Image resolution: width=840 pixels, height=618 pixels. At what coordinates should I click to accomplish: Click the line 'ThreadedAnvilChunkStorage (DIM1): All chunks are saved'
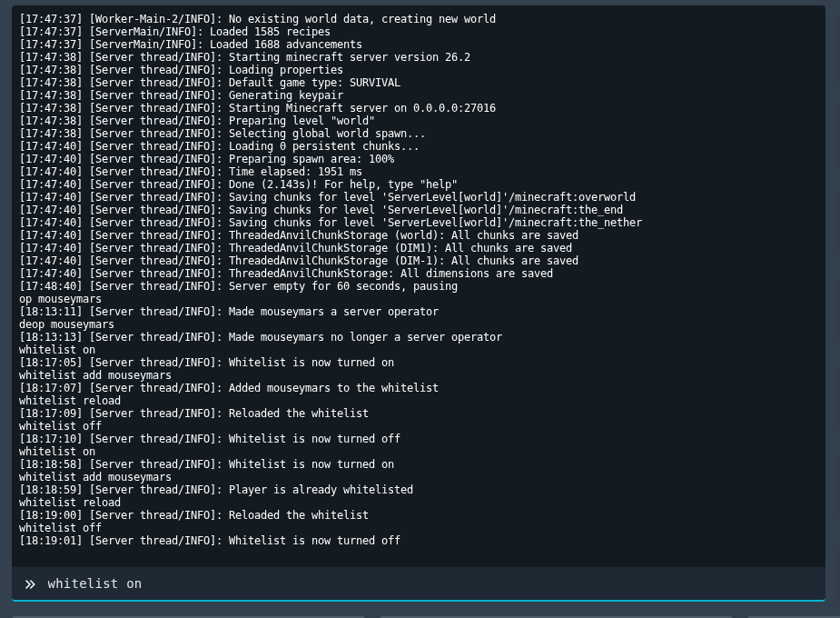click(296, 248)
